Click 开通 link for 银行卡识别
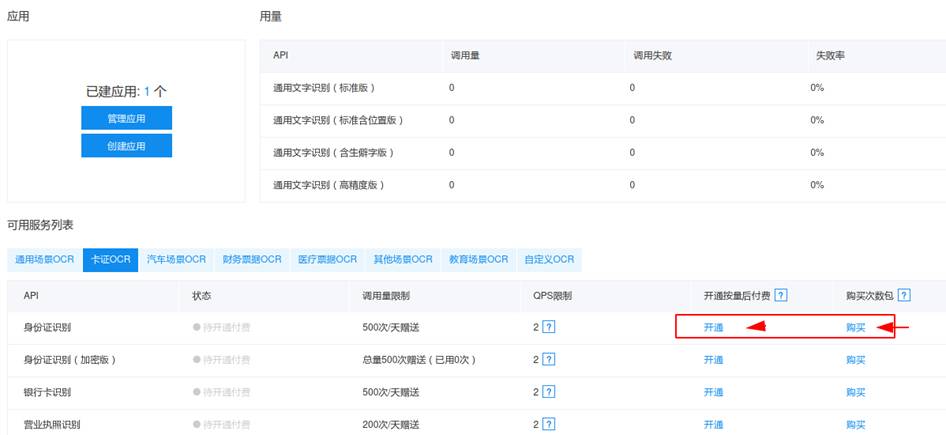This screenshot has height=435, width=946. 712,391
